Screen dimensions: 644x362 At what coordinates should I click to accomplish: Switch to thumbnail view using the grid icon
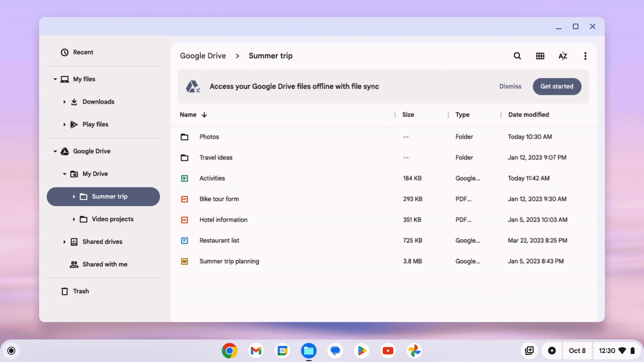(540, 56)
